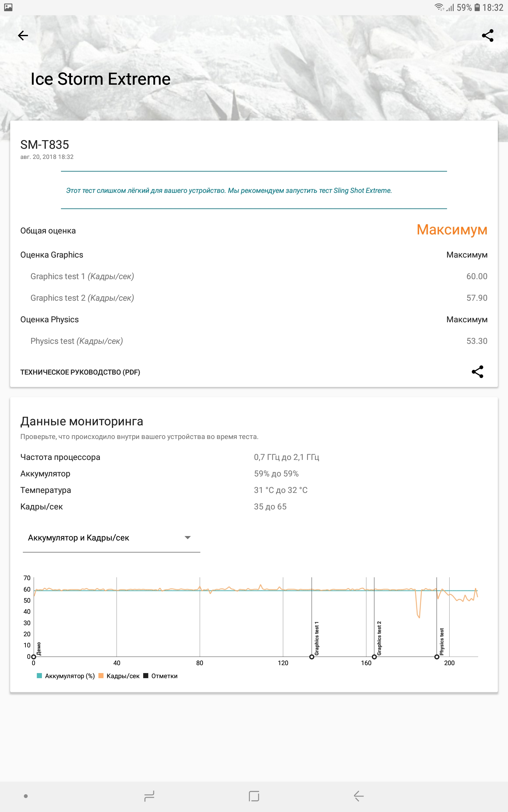
Task: Tap the Общая оценка label
Action: (x=48, y=231)
